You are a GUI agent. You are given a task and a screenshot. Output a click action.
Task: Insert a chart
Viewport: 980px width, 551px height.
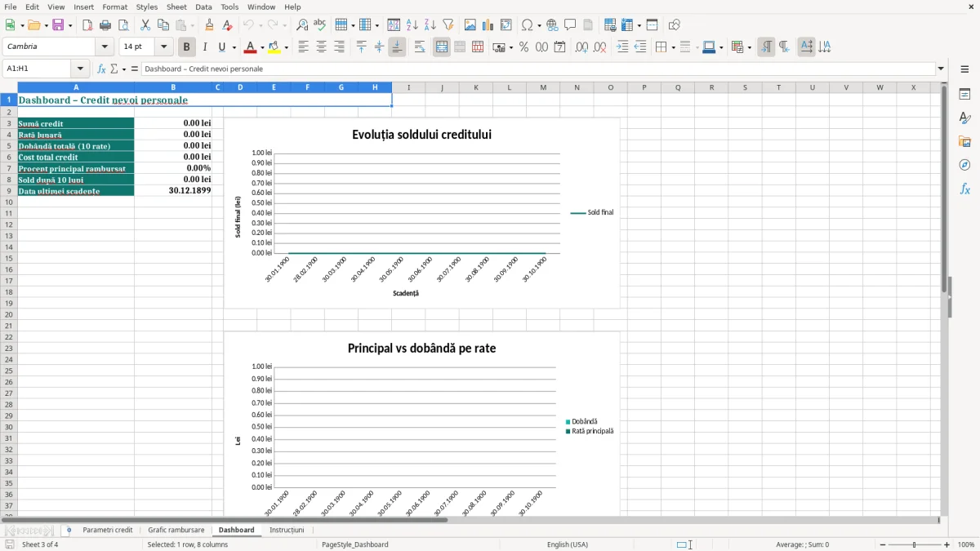tap(488, 25)
